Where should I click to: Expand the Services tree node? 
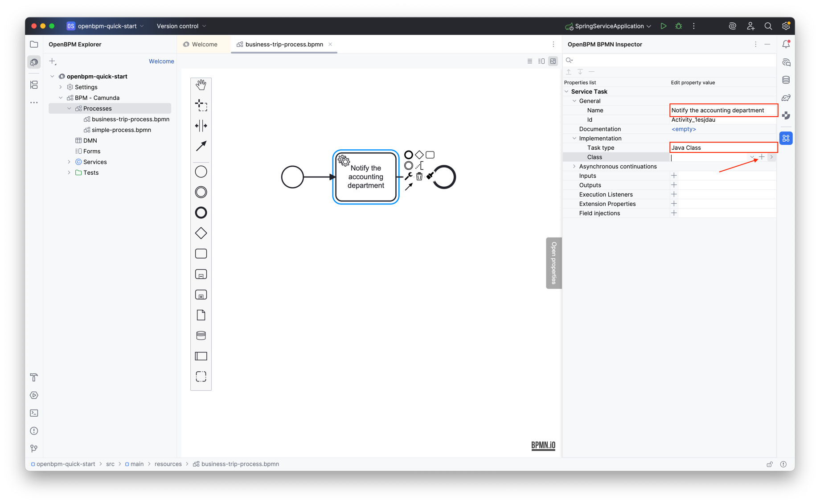pos(69,162)
